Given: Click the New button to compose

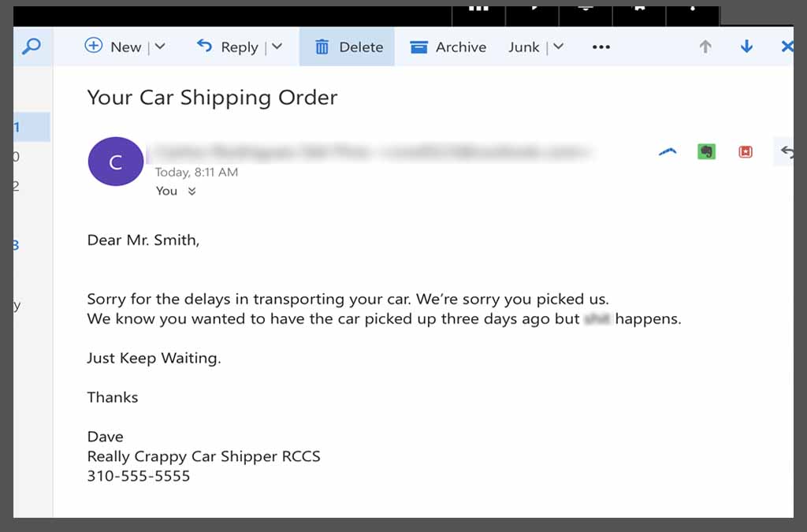Looking at the screenshot, I should tap(115, 47).
